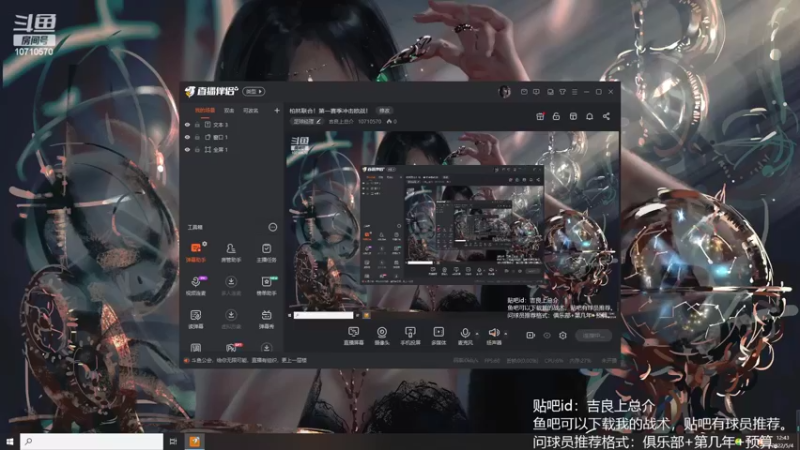Add the 手机投屏 phone cast source
The height and width of the screenshot is (450, 800).
tap(410, 336)
